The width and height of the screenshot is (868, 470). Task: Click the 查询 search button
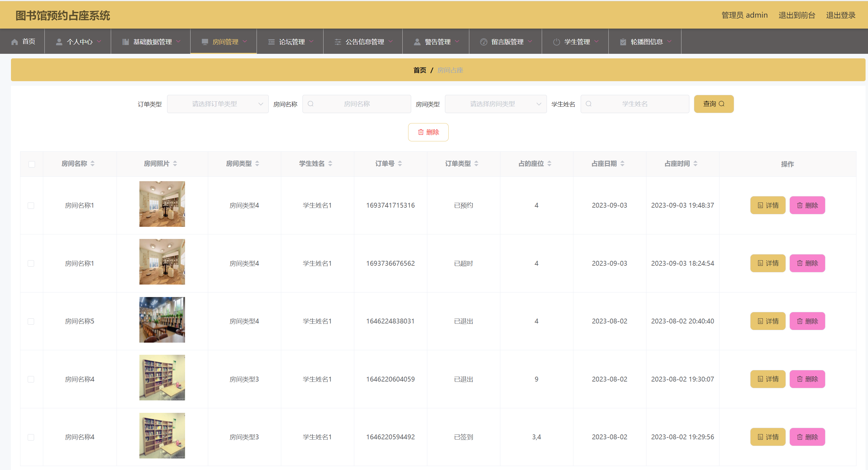coord(713,104)
